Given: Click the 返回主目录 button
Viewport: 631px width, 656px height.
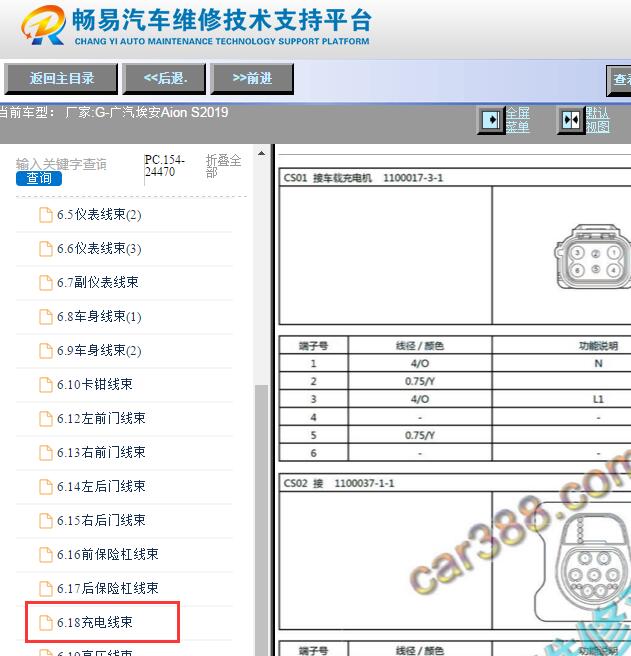Looking at the screenshot, I should click(61, 79).
